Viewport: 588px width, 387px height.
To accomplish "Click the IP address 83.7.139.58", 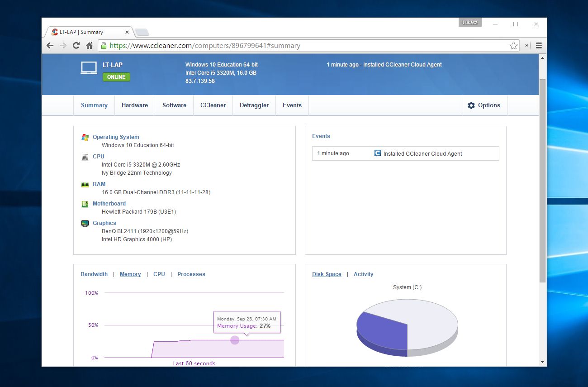I will [x=200, y=81].
